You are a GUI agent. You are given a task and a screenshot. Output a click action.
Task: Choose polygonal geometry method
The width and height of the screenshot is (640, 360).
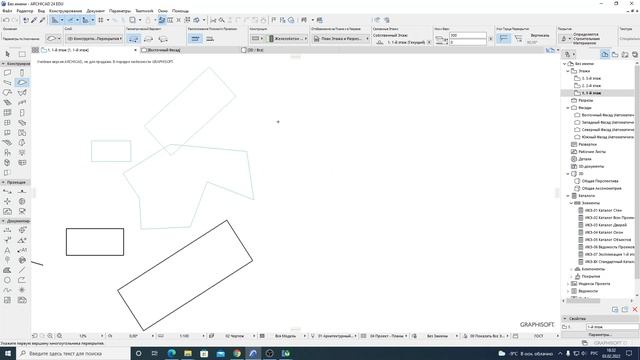click(x=134, y=39)
